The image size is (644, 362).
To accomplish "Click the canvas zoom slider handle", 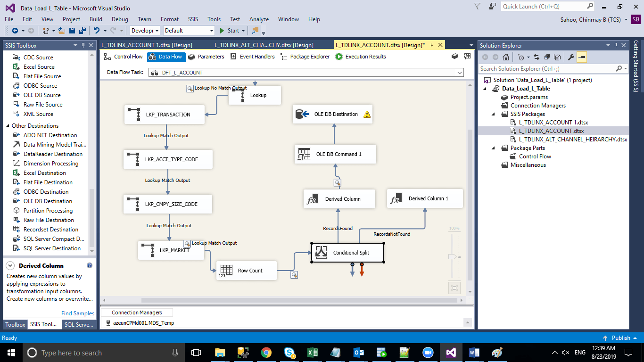I will (453, 257).
